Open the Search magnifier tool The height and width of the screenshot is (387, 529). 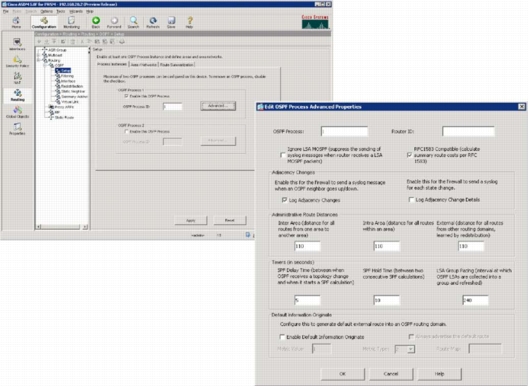coord(134,22)
